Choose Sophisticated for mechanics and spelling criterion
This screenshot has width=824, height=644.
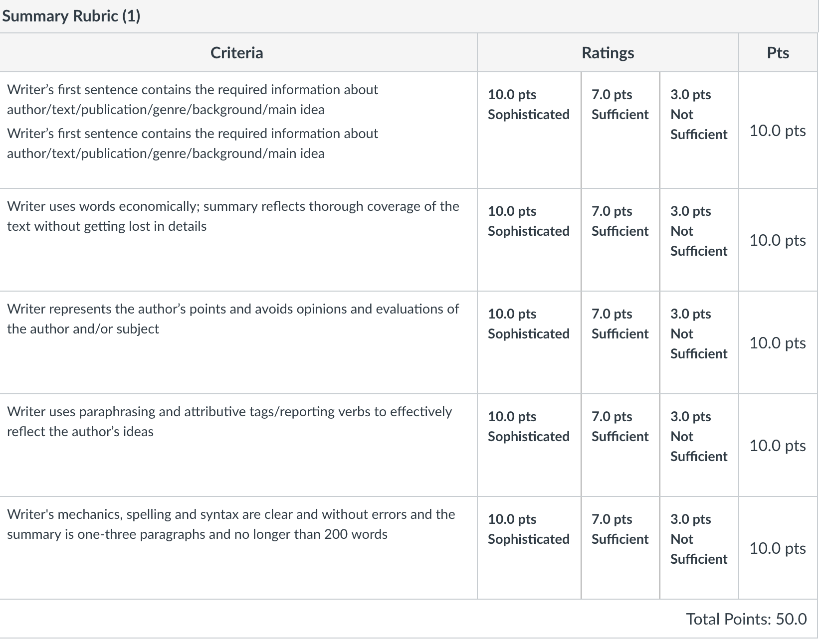coord(529,548)
